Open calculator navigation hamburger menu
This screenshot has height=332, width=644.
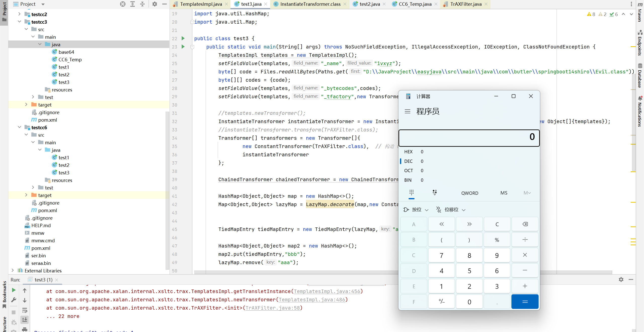[408, 111]
